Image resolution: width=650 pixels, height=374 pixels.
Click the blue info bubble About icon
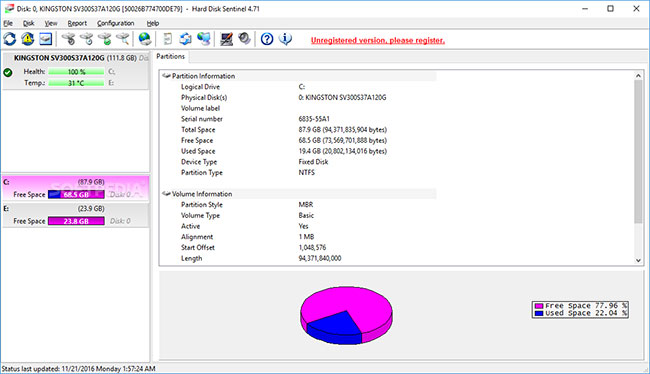[x=285, y=39]
